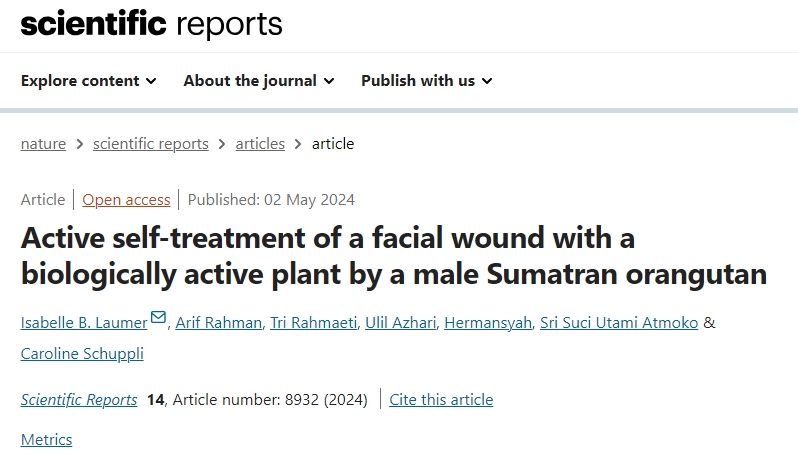Expand the Publish with us chevron
Image resolution: width=798 pixels, height=459 pixels.
click(487, 81)
